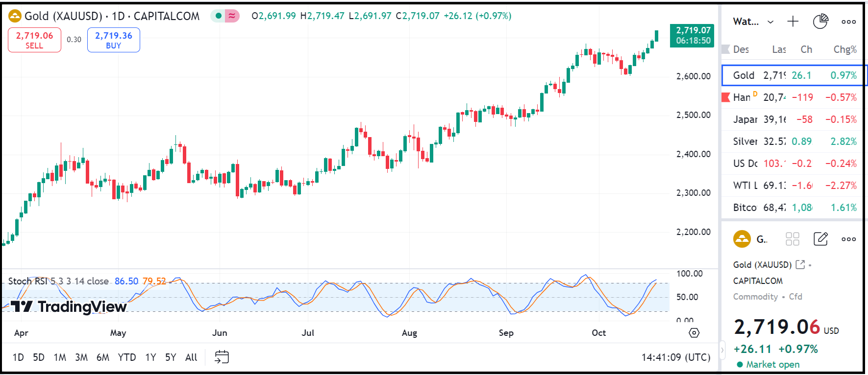Select the 6M time range tab
This screenshot has height=375, width=868.
tap(102, 357)
